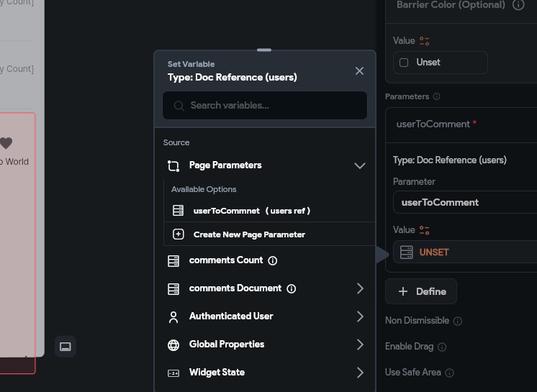537x392 pixels.
Task: Click the Parameters info icon
Action: 437,96
